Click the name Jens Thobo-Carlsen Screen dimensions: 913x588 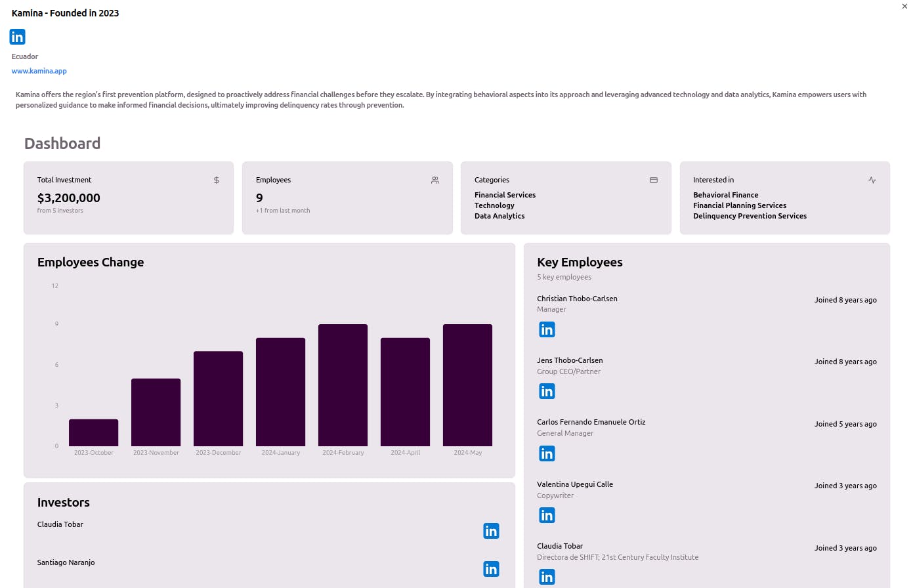[570, 360]
